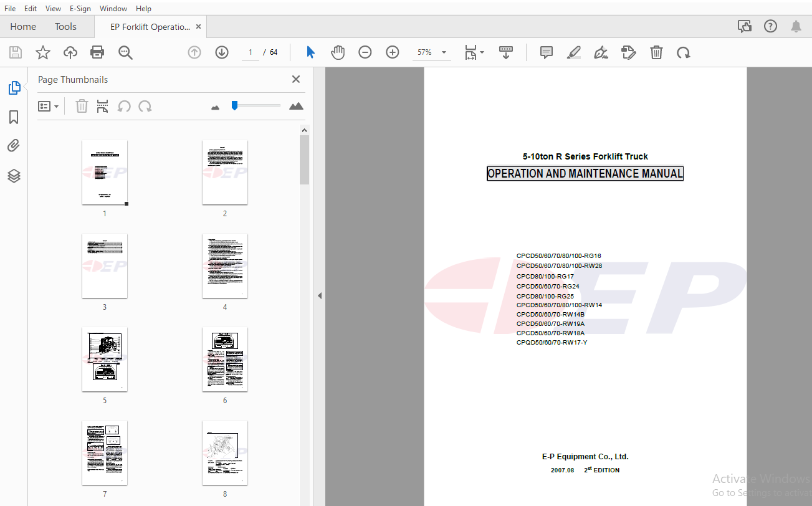This screenshot has height=506, width=812.
Task: Open the Attachments paperclip icon
Action: [14, 146]
